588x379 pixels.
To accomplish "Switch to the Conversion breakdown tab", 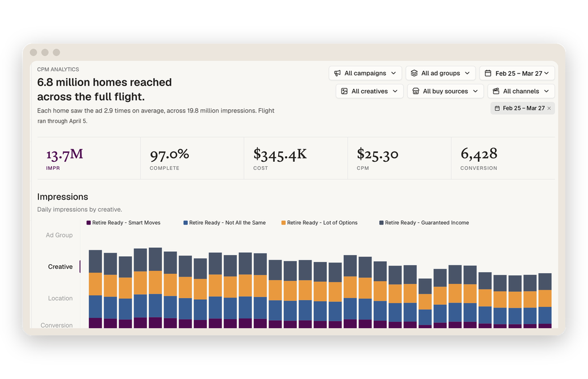I will coord(57,325).
